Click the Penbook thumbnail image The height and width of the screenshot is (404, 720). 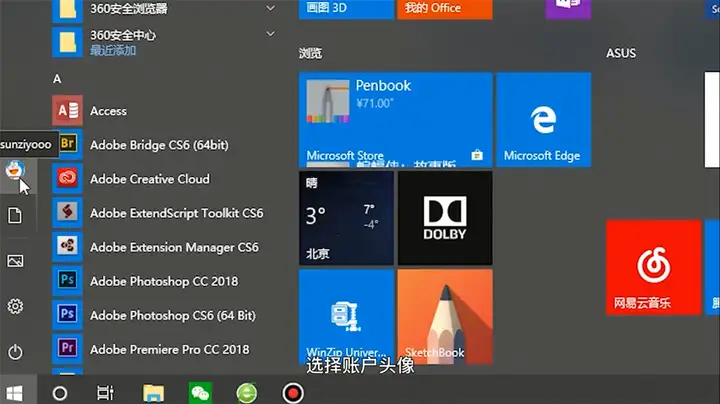(x=328, y=101)
